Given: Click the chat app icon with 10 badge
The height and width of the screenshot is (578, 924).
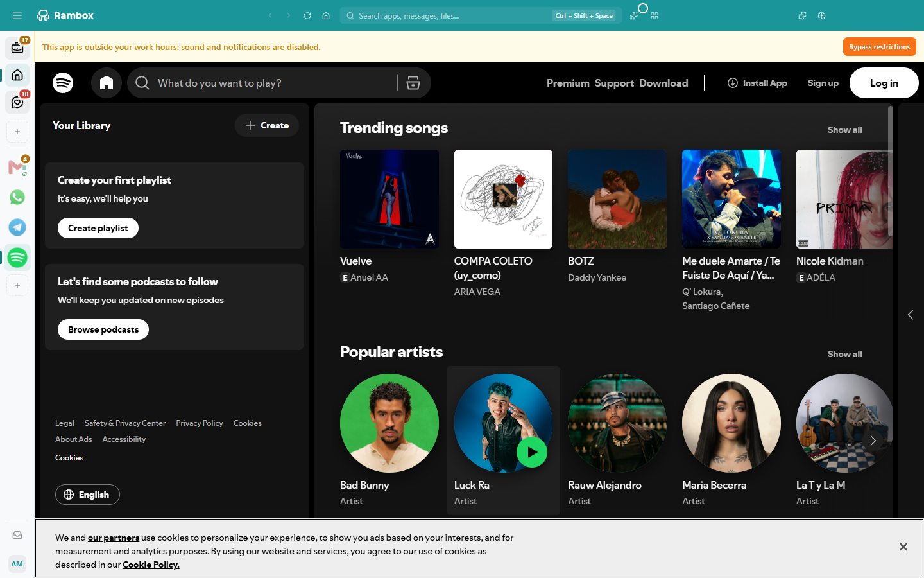Looking at the screenshot, I should coord(17,102).
